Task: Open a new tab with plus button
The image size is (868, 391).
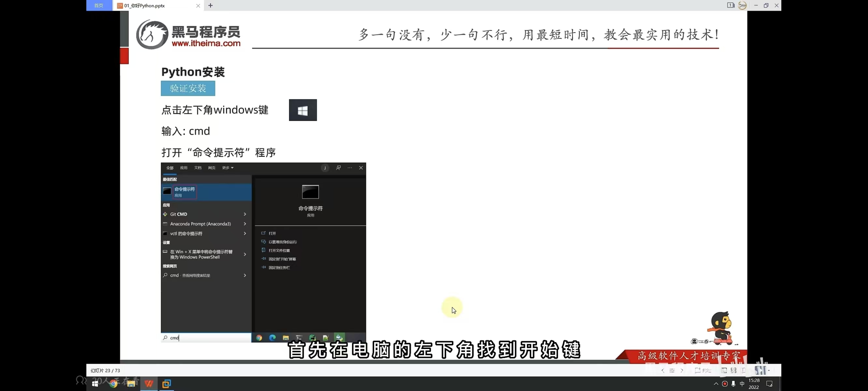Action: pos(210,6)
